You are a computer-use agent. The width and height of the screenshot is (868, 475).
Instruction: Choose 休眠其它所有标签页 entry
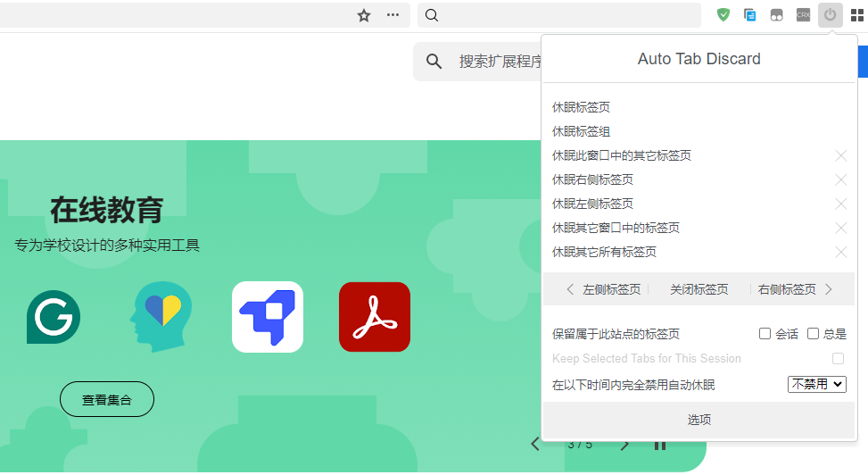click(x=605, y=252)
